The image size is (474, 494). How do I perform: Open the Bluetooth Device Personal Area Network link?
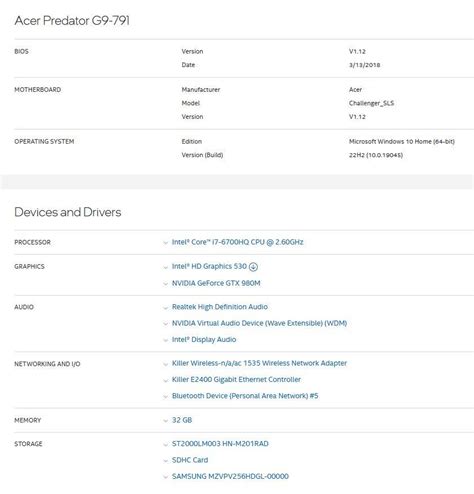pos(245,396)
